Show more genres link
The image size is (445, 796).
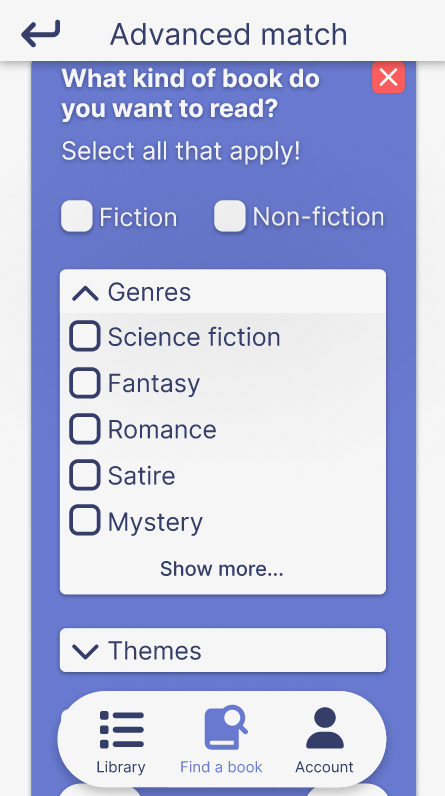222,569
